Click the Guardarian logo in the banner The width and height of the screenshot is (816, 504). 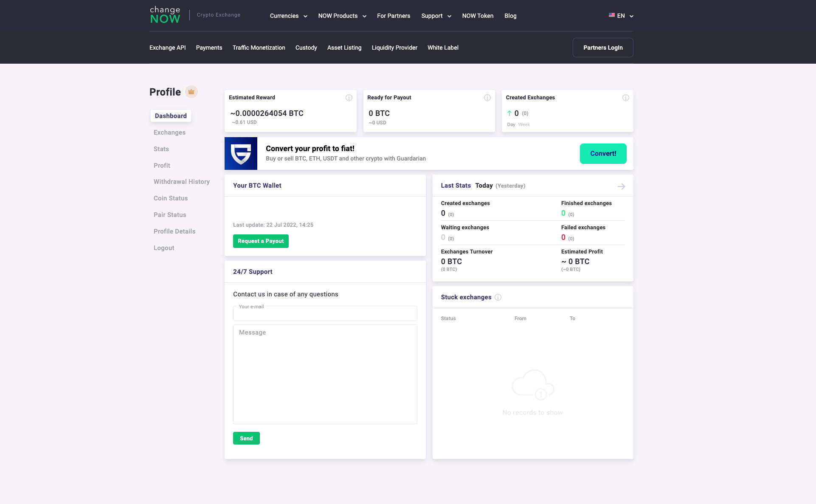click(x=241, y=153)
